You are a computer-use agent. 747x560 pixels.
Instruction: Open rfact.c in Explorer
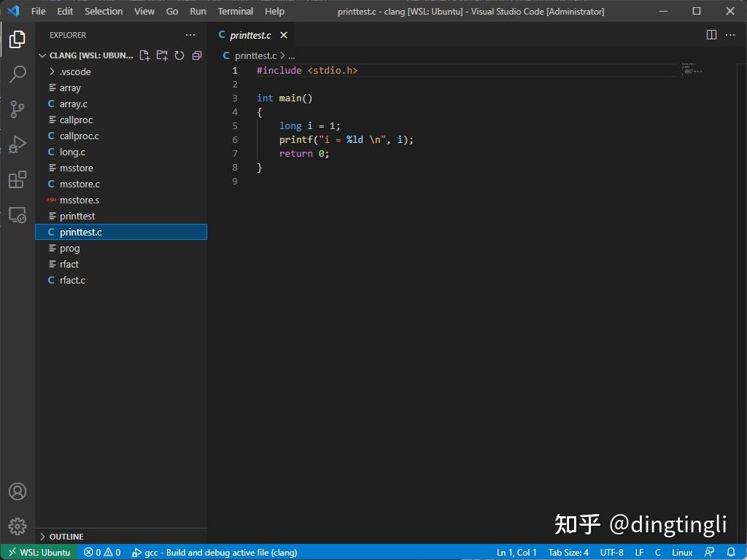pos(121,281)
